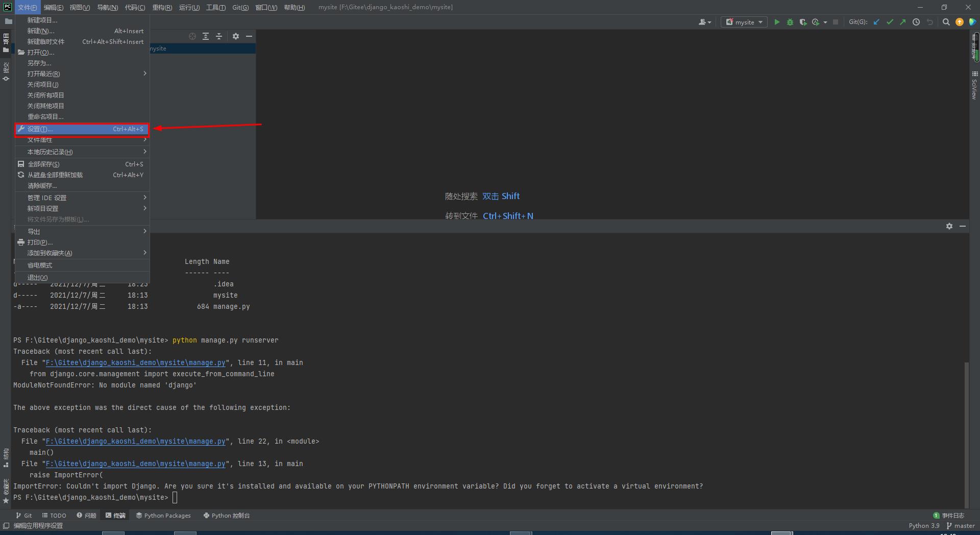Toggle the Commit side tool window tab
The width and height of the screenshot is (980, 535).
tap(6, 71)
